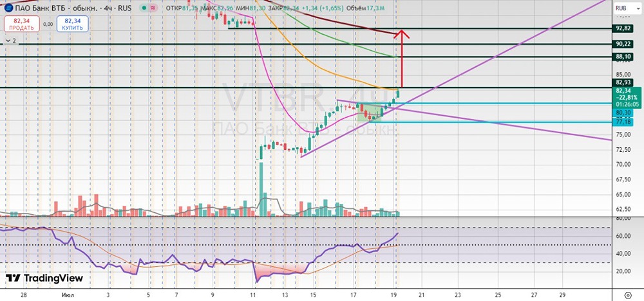Open the RUB currency dropdown
The height and width of the screenshot is (301, 644).
pyautogui.click(x=627, y=8)
